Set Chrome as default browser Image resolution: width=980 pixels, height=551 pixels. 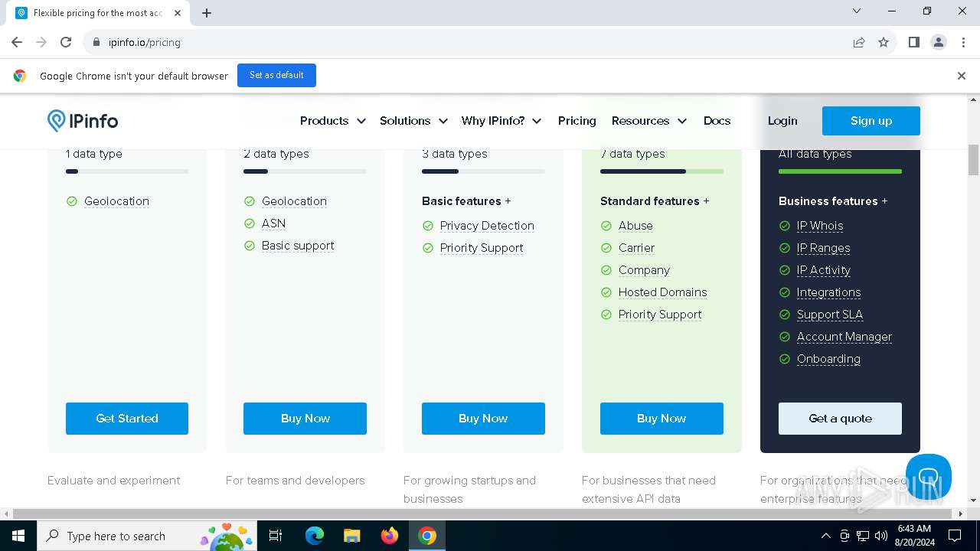[x=276, y=75]
